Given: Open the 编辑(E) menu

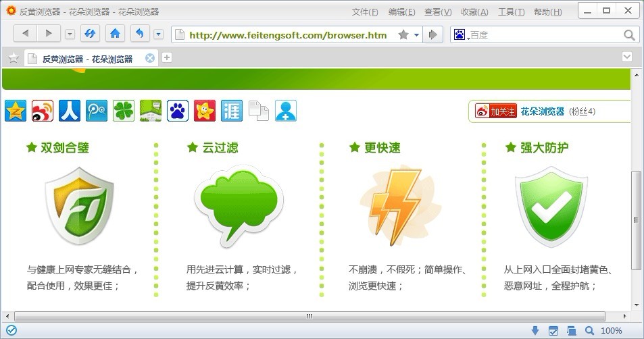Looking at the screenshot, I should pyautogui.click(x=401, y=12).
